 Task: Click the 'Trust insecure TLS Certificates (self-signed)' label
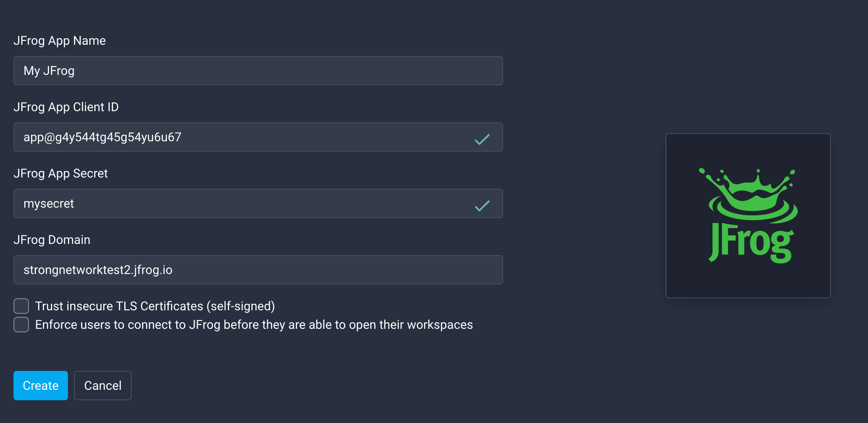[155, 306]
